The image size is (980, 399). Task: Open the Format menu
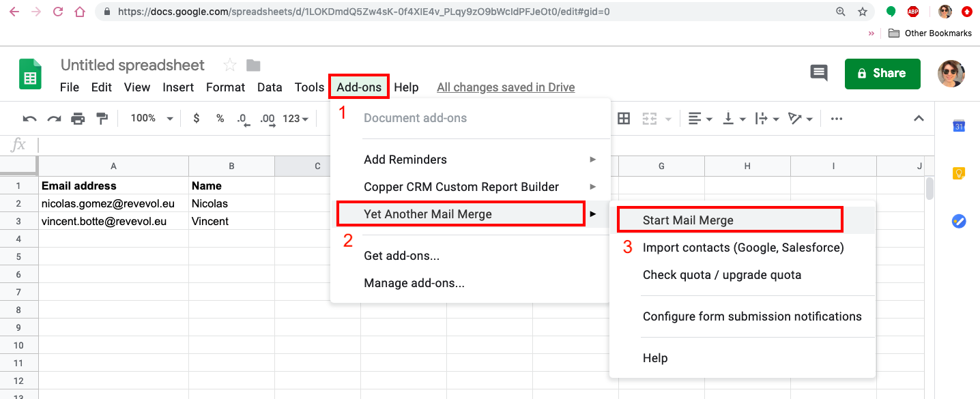[x=225, y=87]
